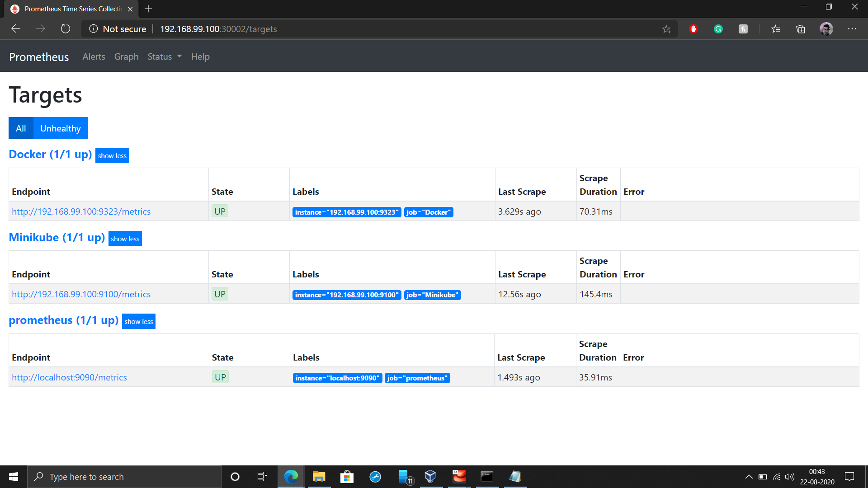Screen dimensions: 868x488
Task: Open the AdBlock extension icon
Action: tap(694, 28)
